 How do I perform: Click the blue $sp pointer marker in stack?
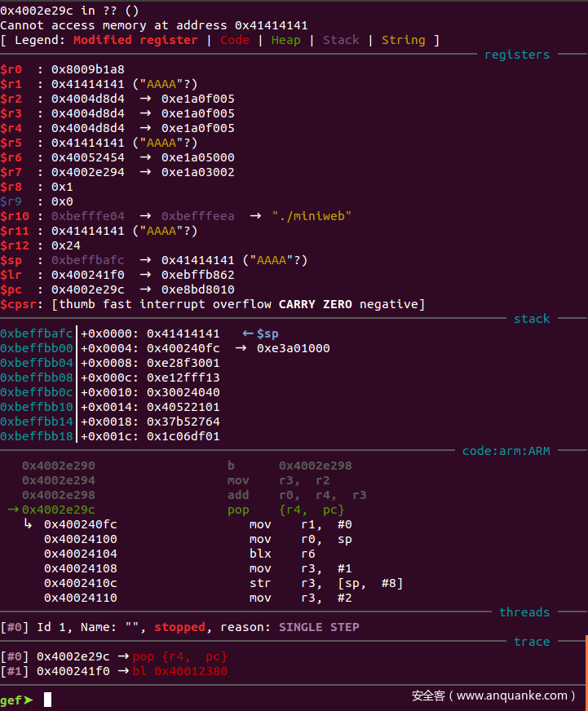(x=260, y=333)
